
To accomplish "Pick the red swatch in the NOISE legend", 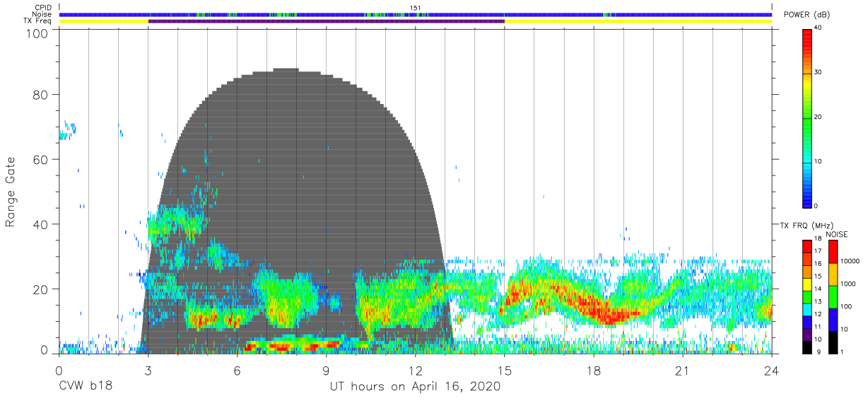I will pyautogui.click(x=833, y=251).
